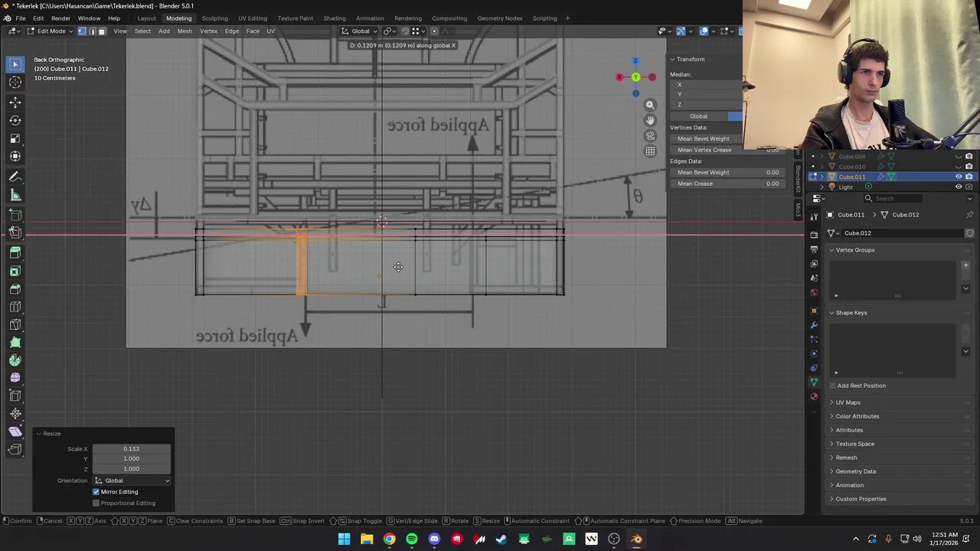Click the viewport zoom magnifier gizmo
This screenshot has width=980, height=551.
650,105
